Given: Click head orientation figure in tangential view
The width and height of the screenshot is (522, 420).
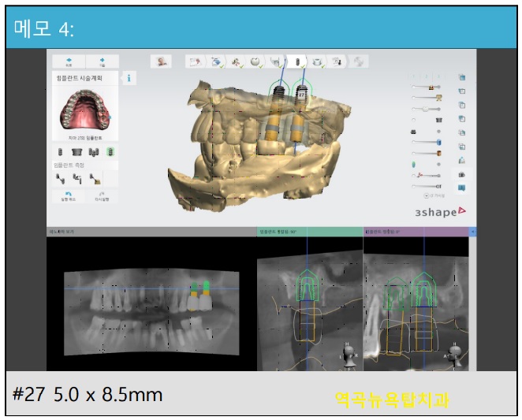Looking at the screenshot, I should coord(455,355).
